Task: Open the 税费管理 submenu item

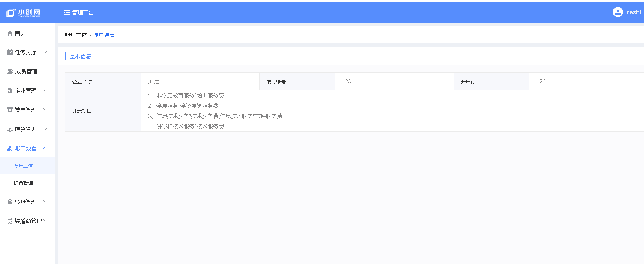Action: pyautogui.click(x=23, y=183)
